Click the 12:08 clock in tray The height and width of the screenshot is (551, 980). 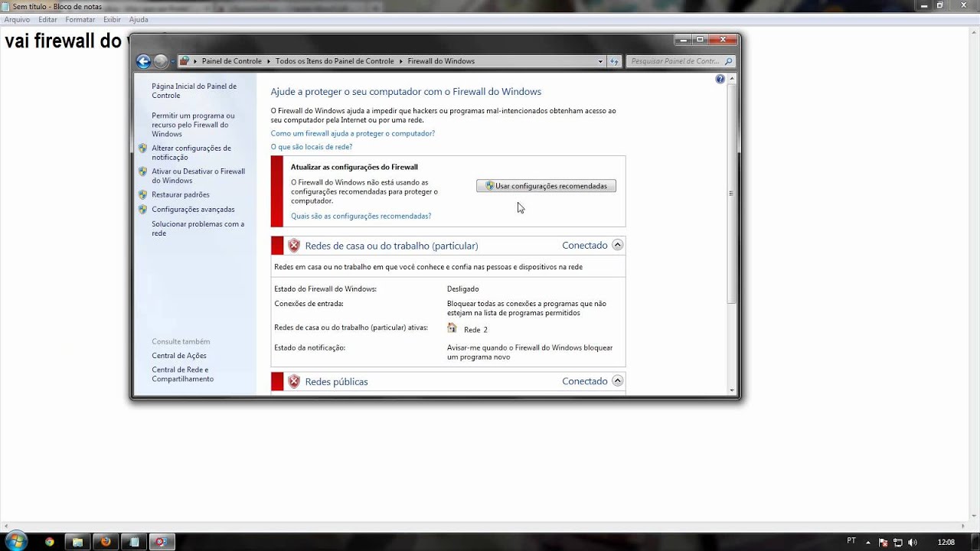click(946, 542)
